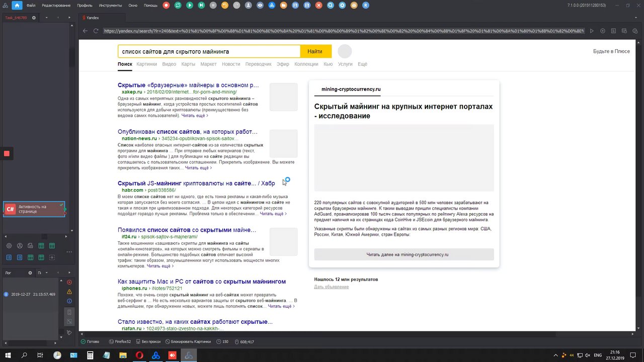Click Читать далее на mining-cryptocurrency.ru button
Viewport: 644px width, 362px height.
point(404,254)
